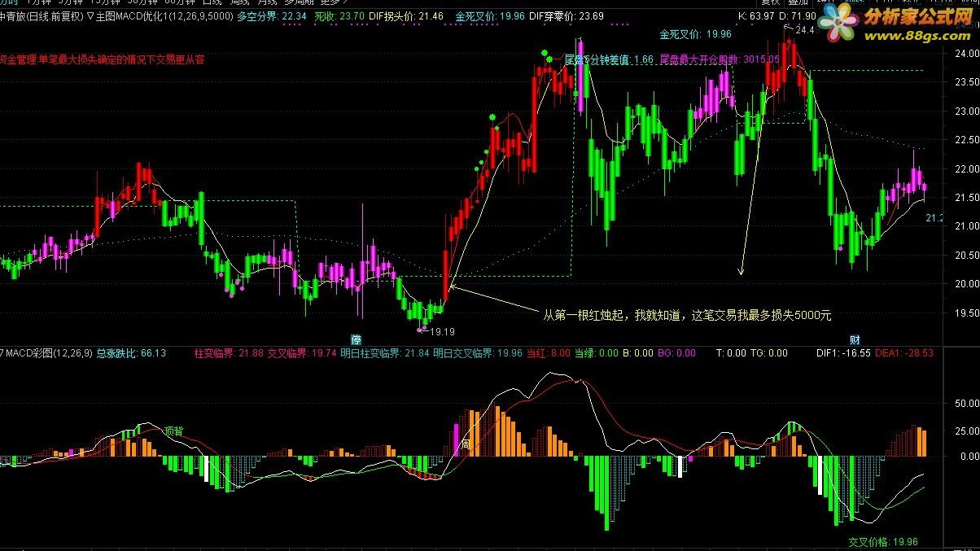Select the 尾盘5分钟差值: 1.66 label

point(610,59)
